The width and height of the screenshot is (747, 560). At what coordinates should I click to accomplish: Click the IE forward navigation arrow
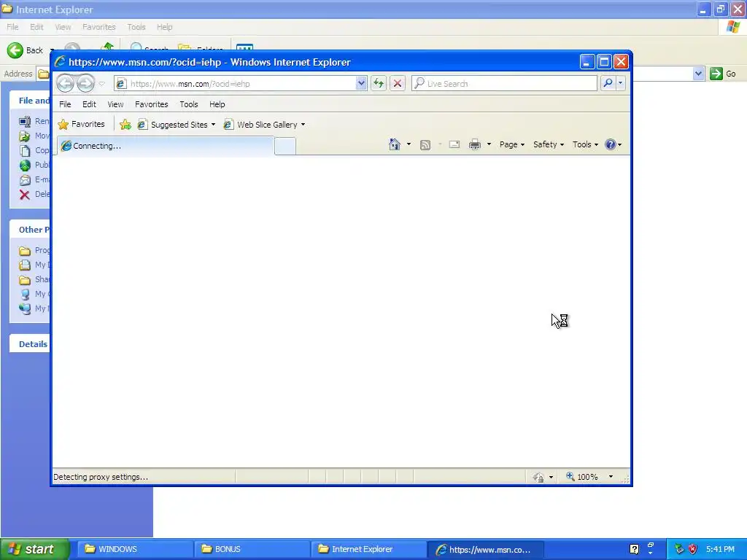[x=86, y=83]
